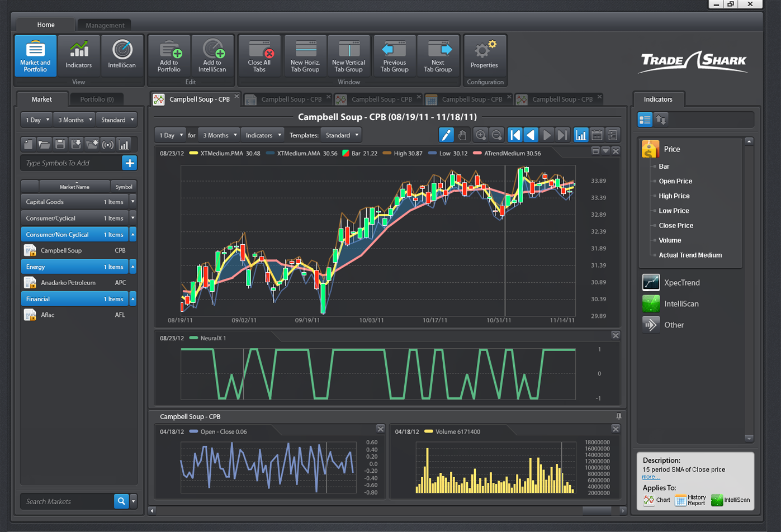Step chart forward one period
The height and width of the screenshot is (532, 781).
coord(547,135)
